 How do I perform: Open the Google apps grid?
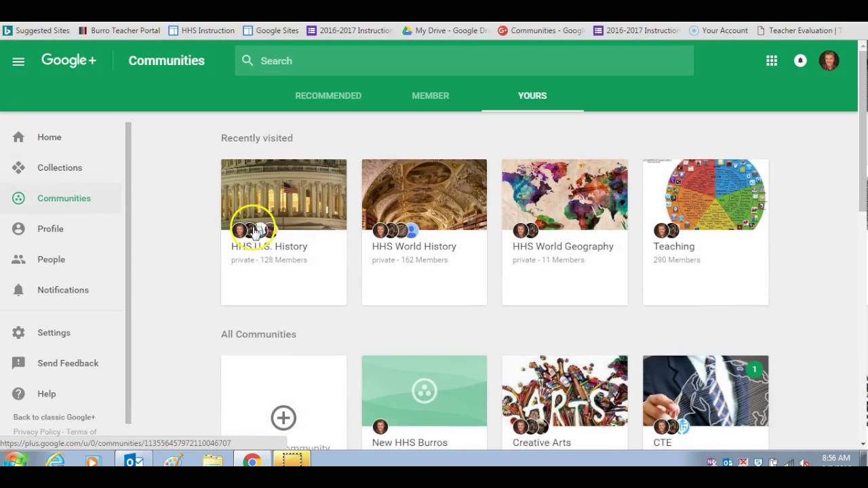(772, 61)
